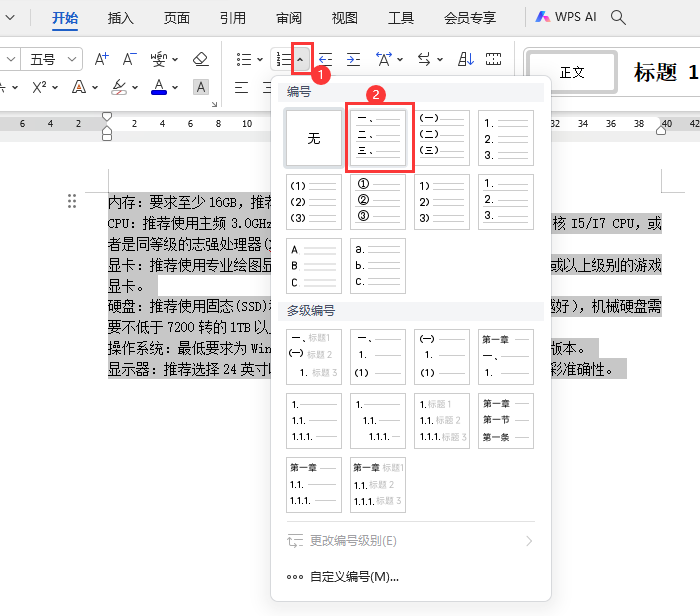Apply superscript X² formatting
The width and height of the screenshot is (700, 616).
39,87
